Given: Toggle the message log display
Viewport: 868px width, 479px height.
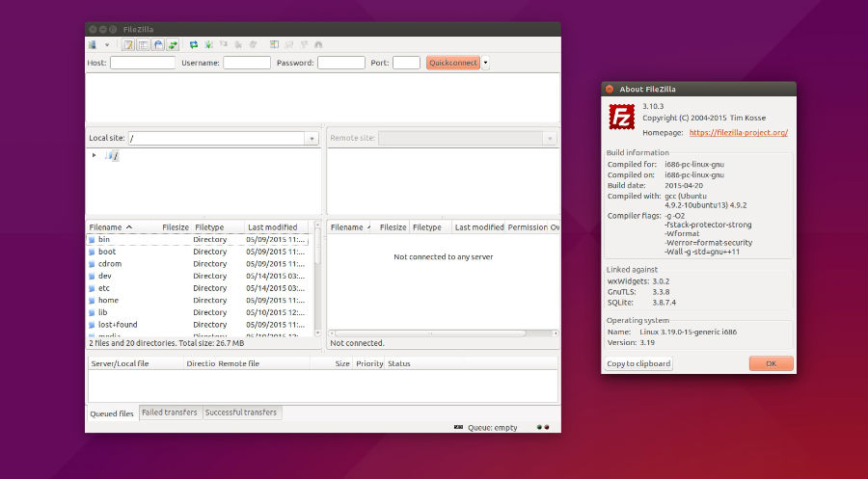Looking at the screenshot, I should 128,44.
